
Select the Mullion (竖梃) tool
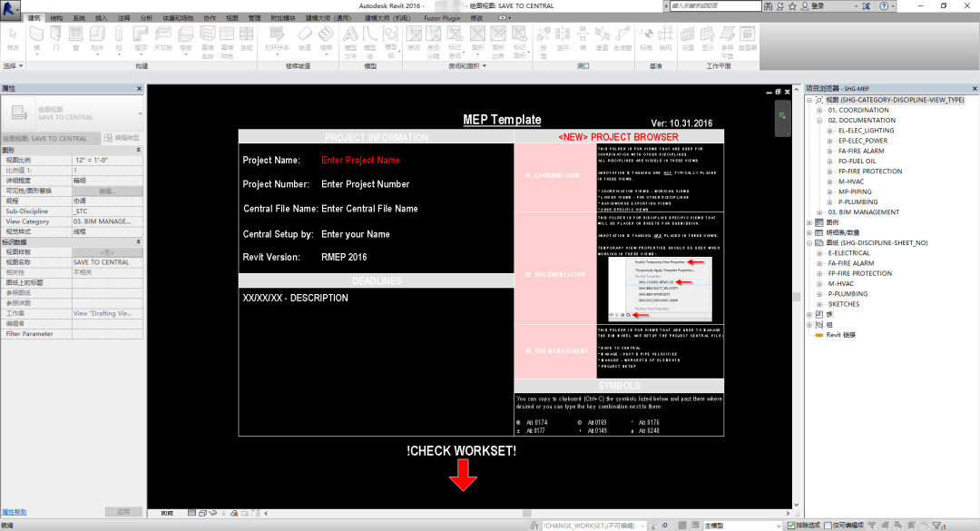(x=247, y=39)
